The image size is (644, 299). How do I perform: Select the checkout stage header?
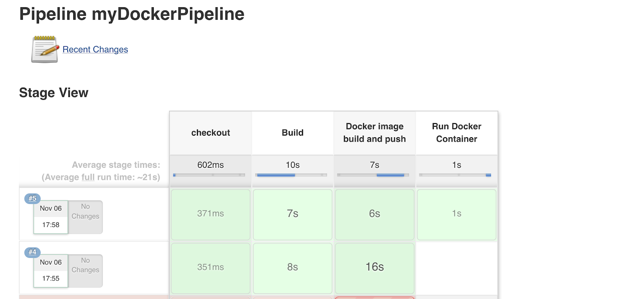211,133
